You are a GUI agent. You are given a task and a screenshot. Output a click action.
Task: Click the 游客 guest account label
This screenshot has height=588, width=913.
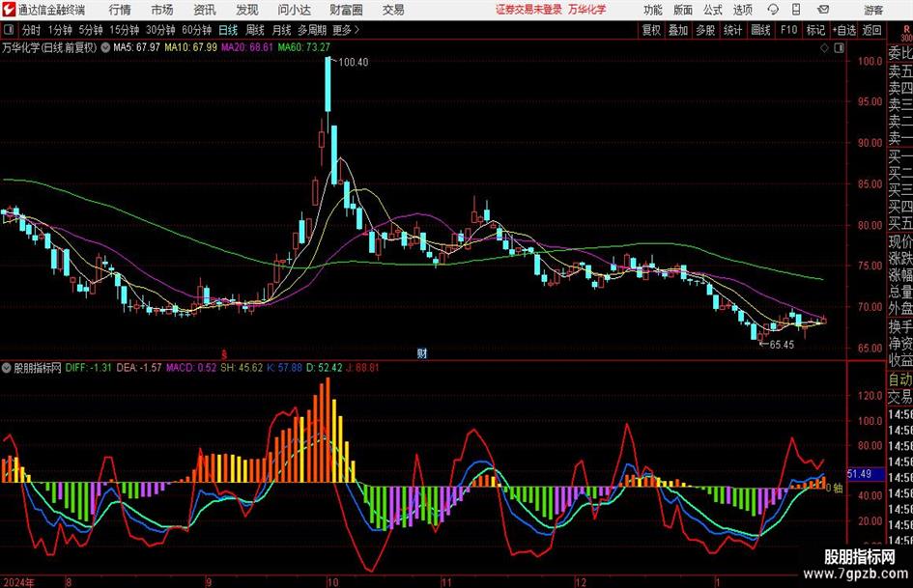(873, 10)
